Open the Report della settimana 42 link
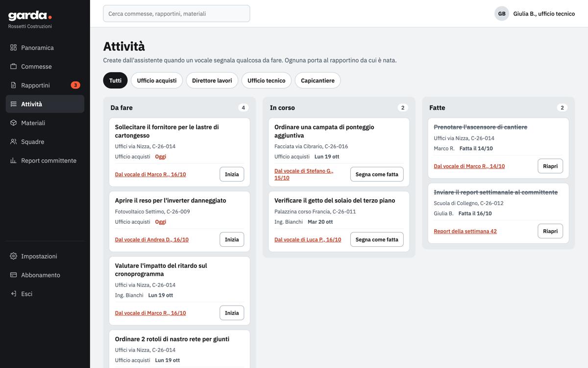The width and height of the screenshot is (588, 368). pos(465,232)
